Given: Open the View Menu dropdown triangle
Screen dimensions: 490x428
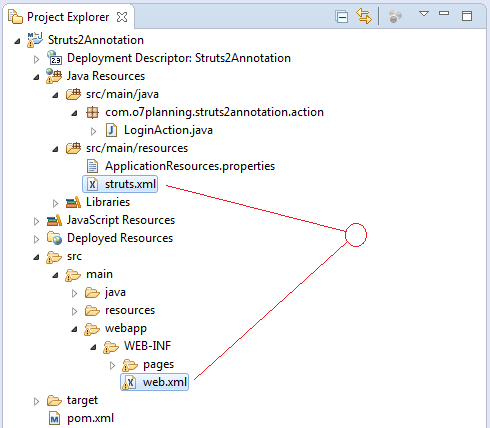Looking at the screenshot, I should (424, 14).
